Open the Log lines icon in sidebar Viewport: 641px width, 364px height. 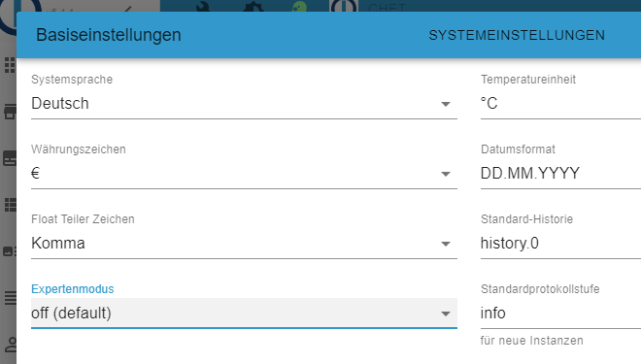[10, 297]
